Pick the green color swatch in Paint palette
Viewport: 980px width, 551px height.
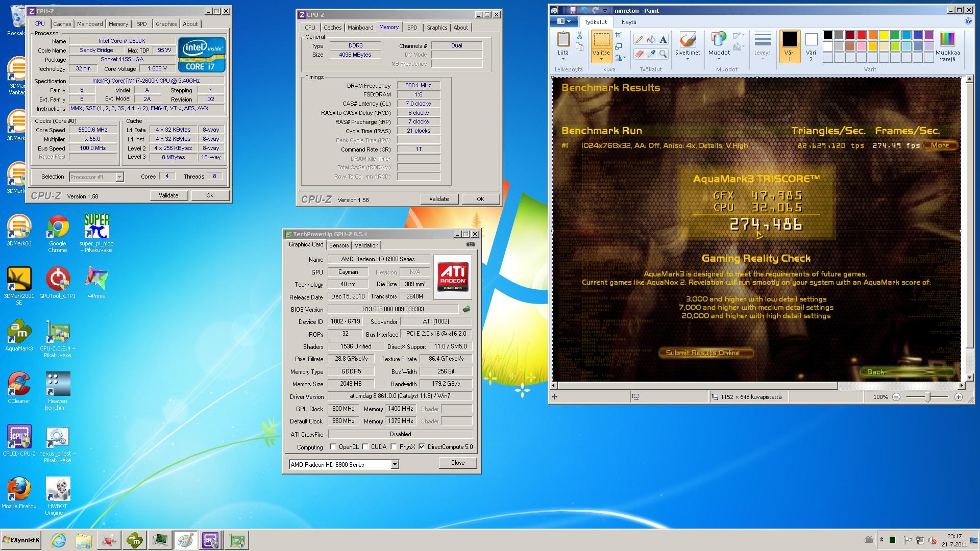point(895,35)
